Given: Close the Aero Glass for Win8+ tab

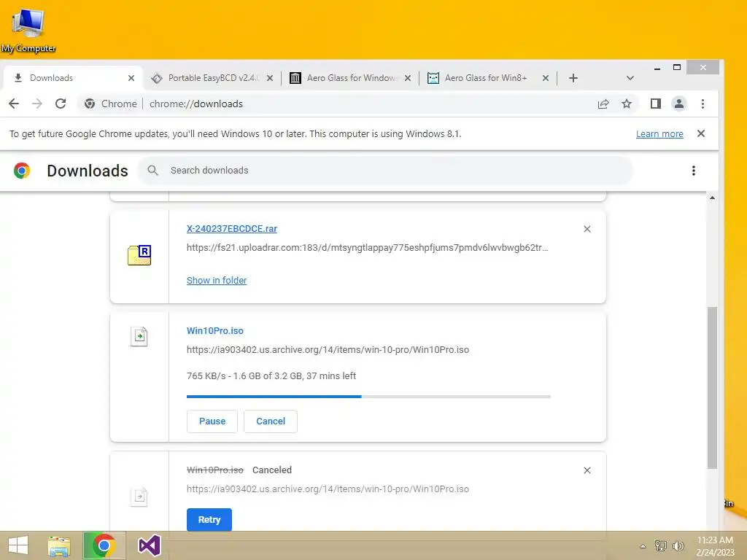Looking at the screenshot, I should click(546, 78).
